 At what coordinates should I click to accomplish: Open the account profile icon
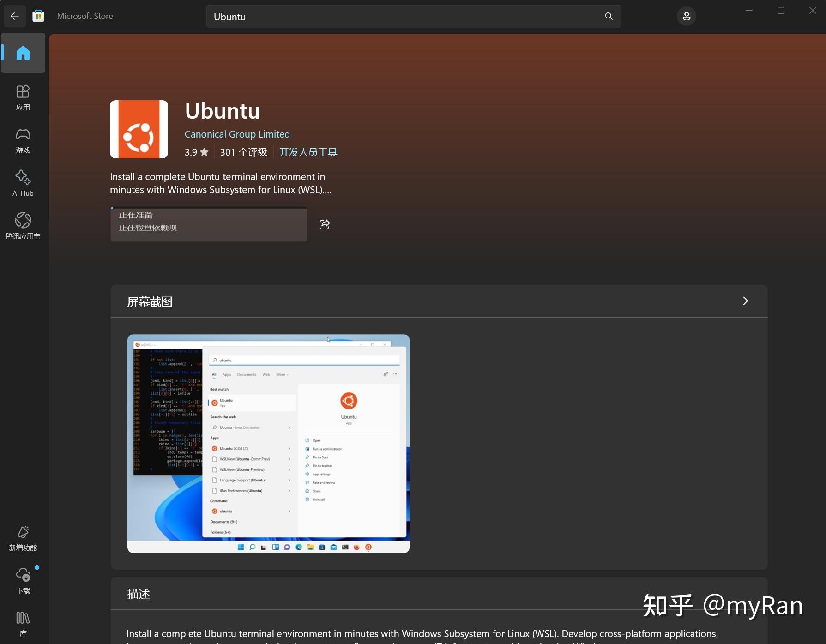click(686, 16)
